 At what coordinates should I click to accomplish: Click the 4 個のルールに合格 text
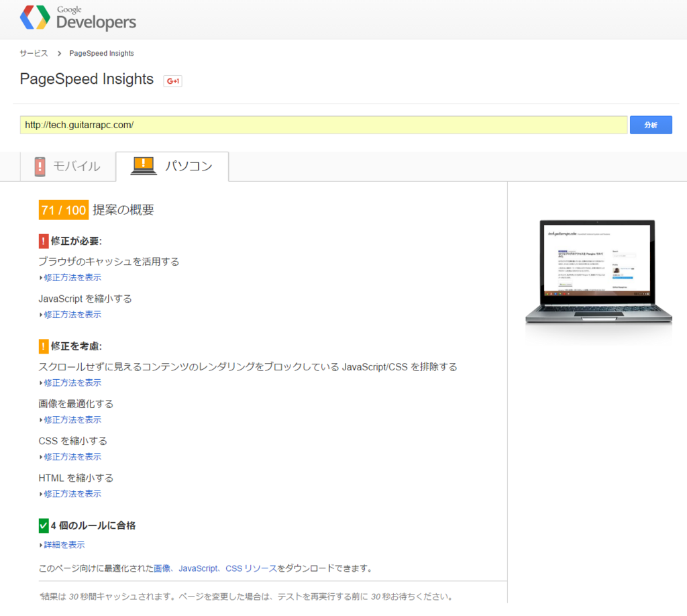tap(93, 525)
